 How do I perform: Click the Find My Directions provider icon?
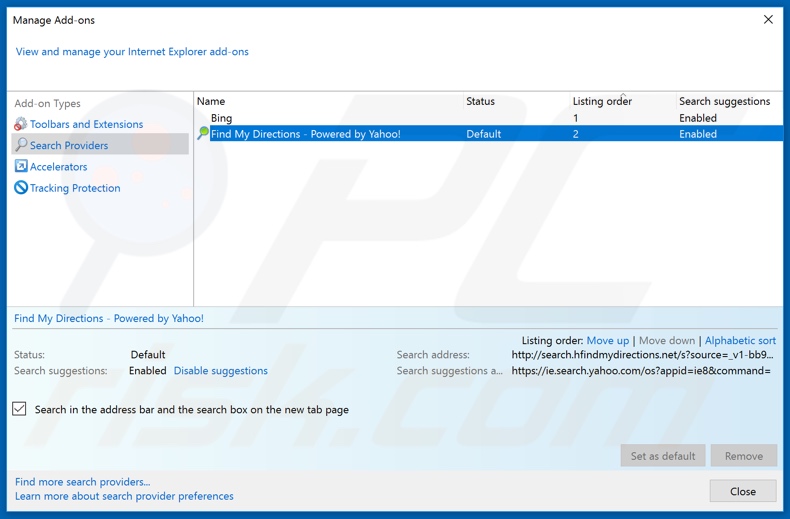203,134
